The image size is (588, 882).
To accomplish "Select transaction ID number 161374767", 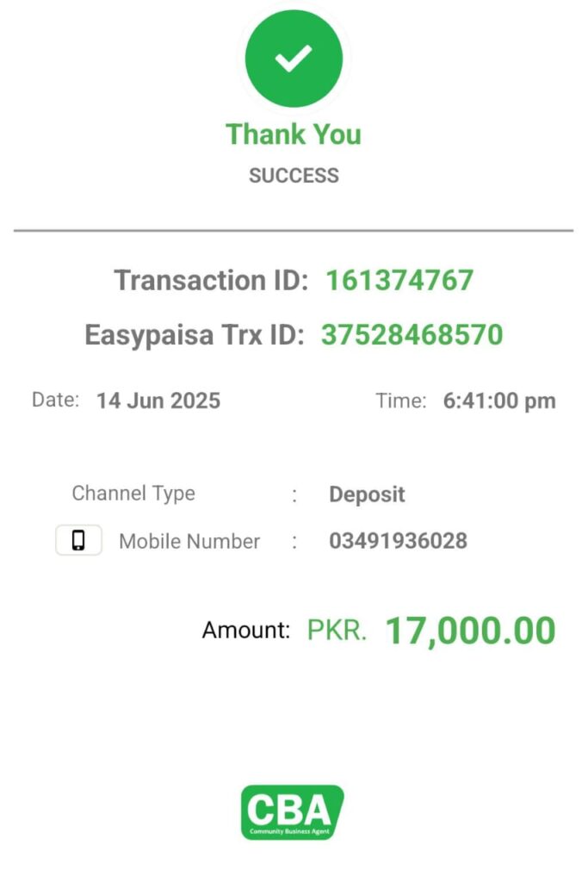I will click(x=399, y=280).
